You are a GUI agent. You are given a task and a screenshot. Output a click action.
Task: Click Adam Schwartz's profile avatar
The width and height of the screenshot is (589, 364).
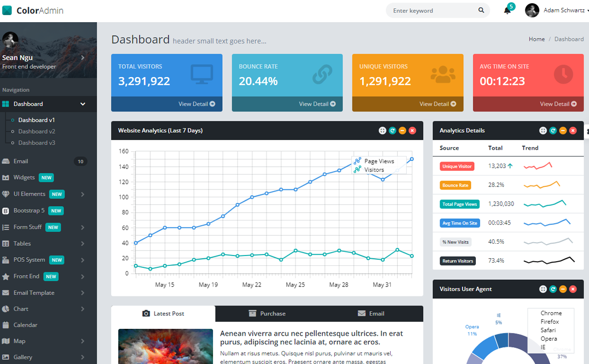532,10
